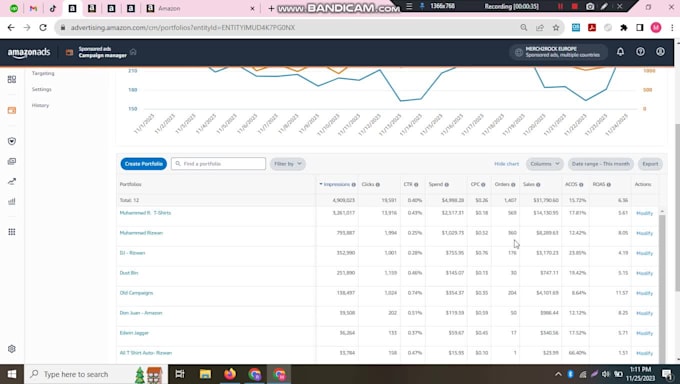The width and height of the screenshot is (680, 384).
Task: Open the dashboard grid icon in sidebar
Action: 12,79
